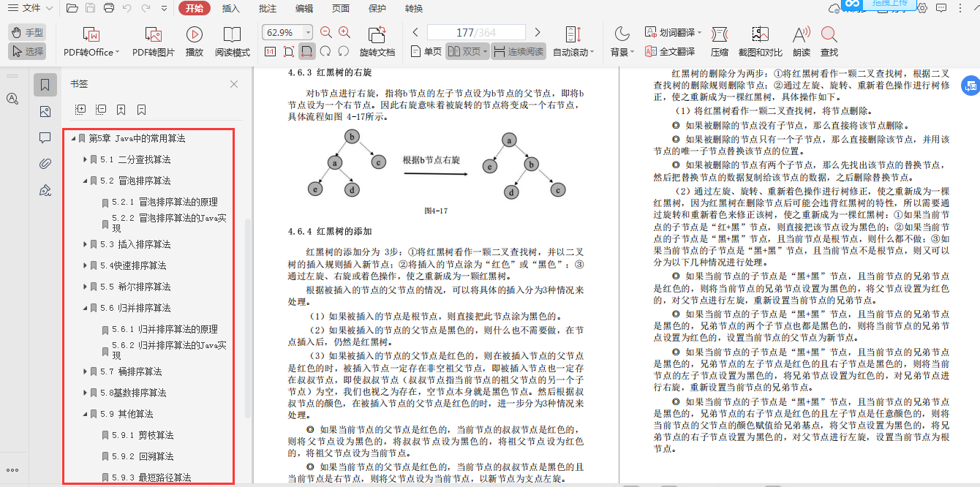Viewport: 980px width, 487px height.
Task: Start slideshow with 播放 button
Action: (x=195, y=42)
